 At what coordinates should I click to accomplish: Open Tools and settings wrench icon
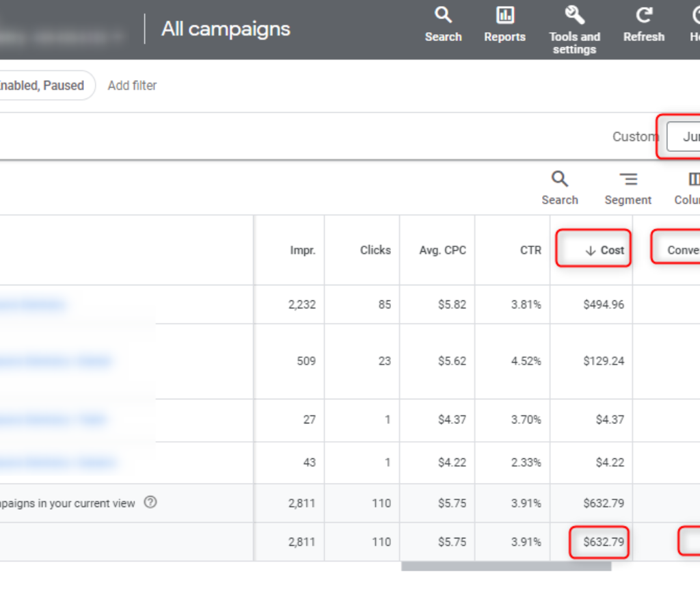(574, 15)
